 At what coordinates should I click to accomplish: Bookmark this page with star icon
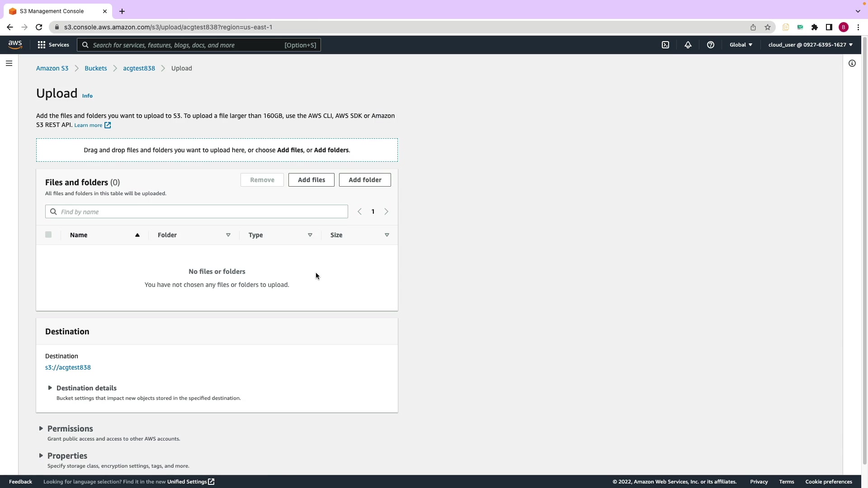767,27
